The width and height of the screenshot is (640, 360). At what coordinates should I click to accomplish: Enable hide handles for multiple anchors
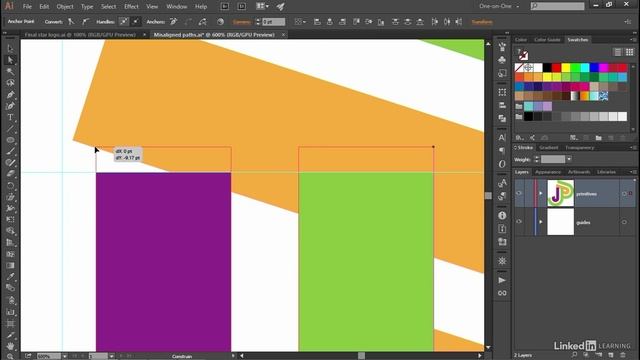(x=136, y=22)
